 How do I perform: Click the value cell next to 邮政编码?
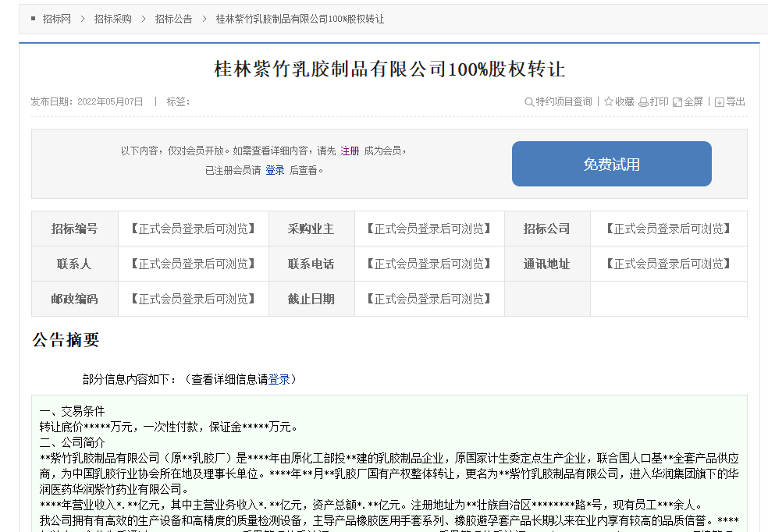(194, 299)
